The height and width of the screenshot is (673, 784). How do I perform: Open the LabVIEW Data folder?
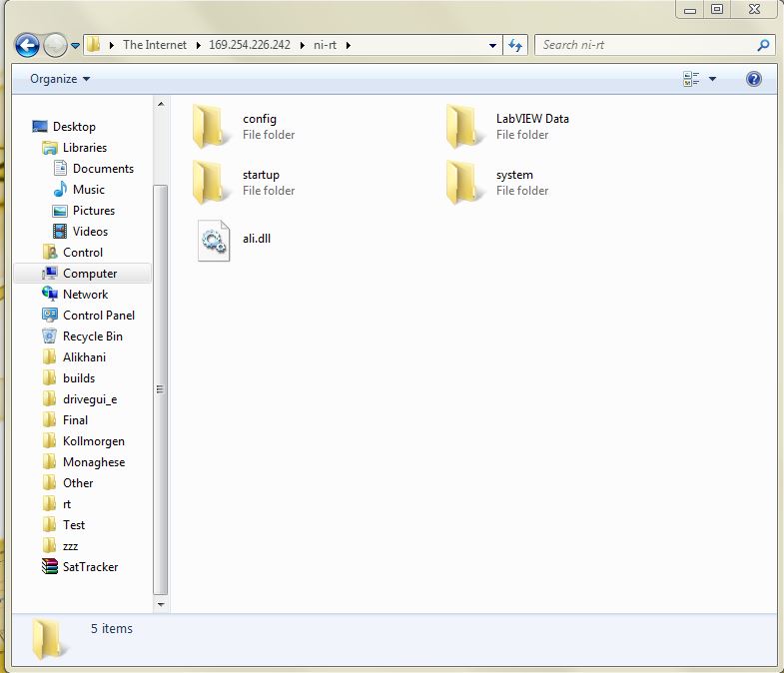pos(463,126)
